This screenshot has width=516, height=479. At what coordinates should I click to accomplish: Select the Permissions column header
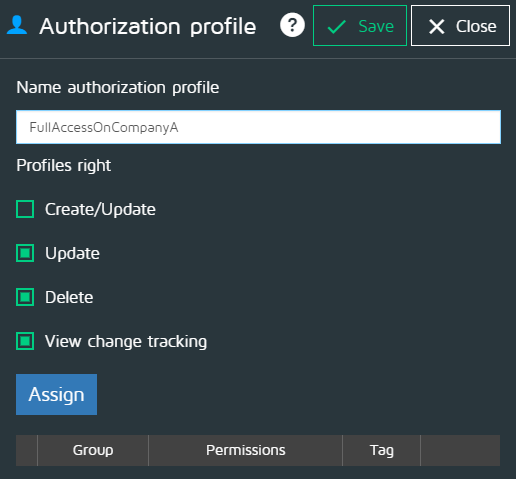coord(245,450)
